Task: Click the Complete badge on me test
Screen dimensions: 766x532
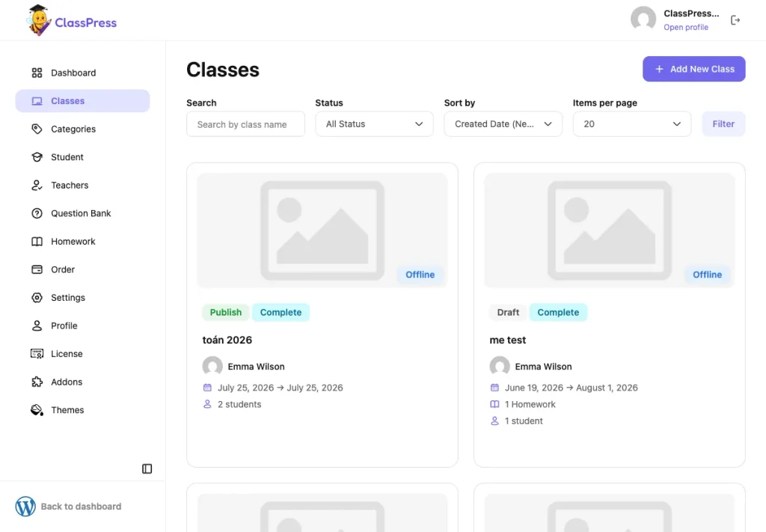Action: (x=558, y=312)
